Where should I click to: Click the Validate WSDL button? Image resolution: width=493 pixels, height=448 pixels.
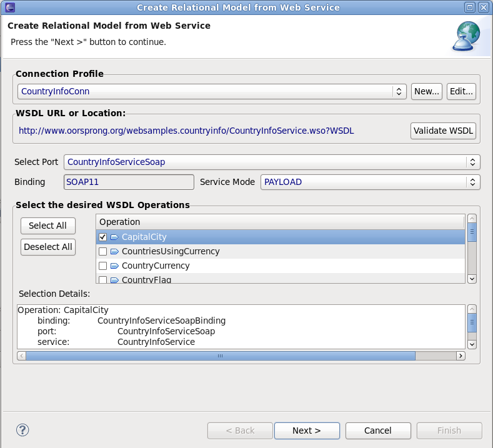[444, 131]
